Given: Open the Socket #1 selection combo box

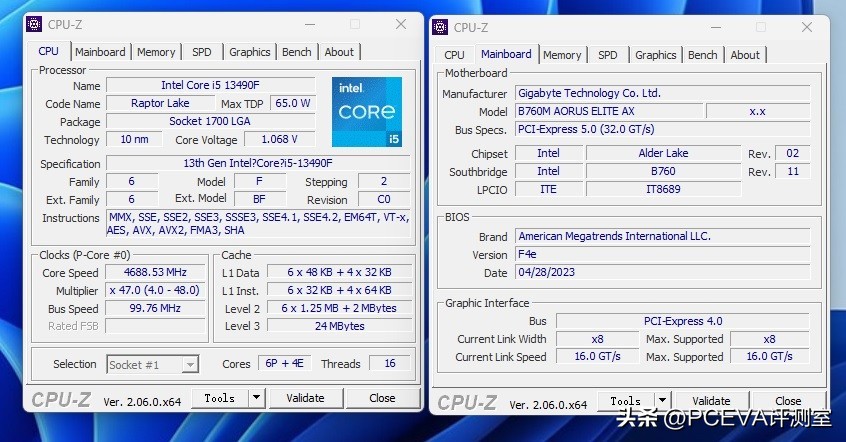Looking at the screenshot, I should (153, 365).
